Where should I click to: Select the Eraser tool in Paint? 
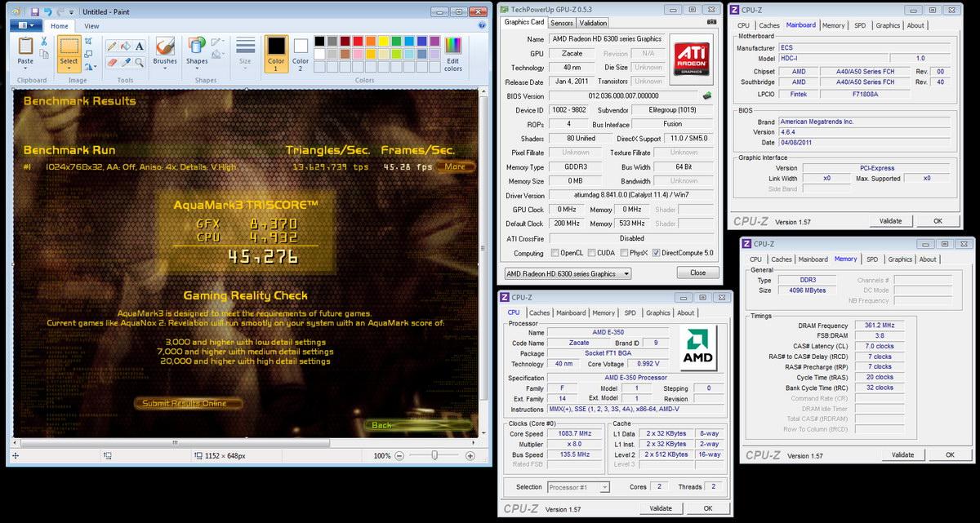[x=112, y=62]
